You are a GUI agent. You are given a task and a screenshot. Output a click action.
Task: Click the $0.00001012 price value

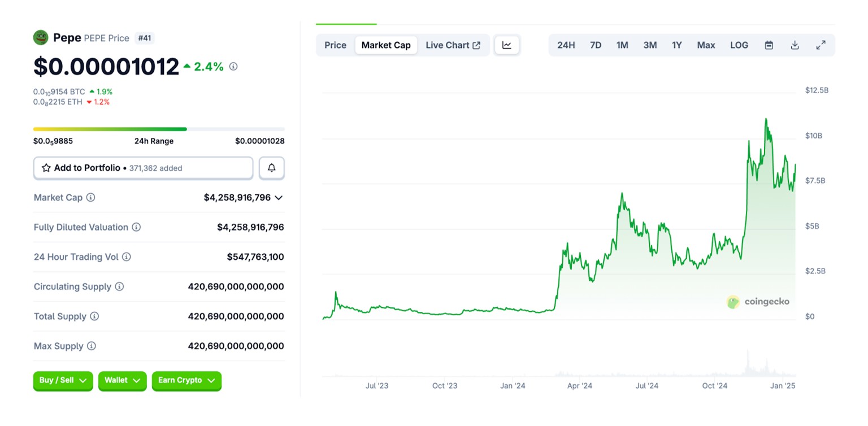106,67
